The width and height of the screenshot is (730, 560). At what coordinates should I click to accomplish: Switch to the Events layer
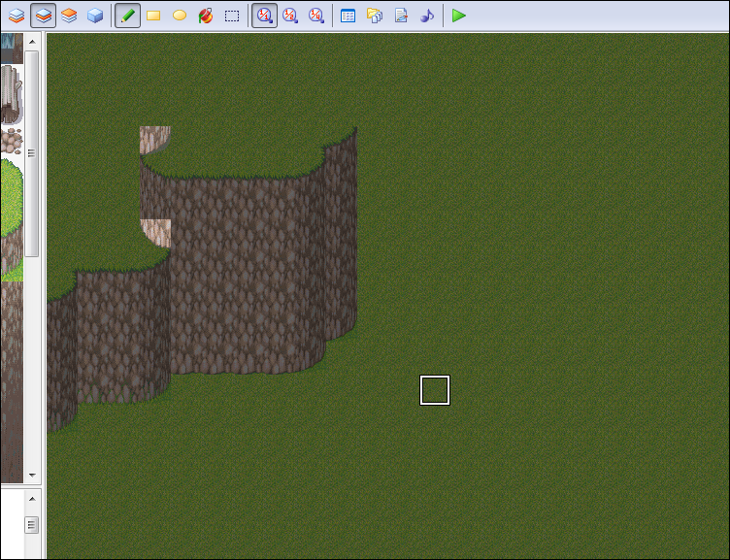tap(95, 16)
